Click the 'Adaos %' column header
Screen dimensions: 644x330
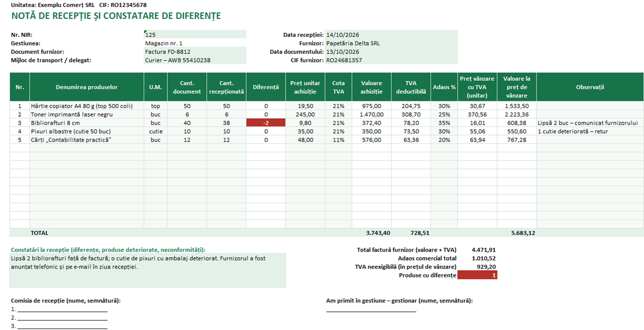pyautogui.click(x=444, y=87)
